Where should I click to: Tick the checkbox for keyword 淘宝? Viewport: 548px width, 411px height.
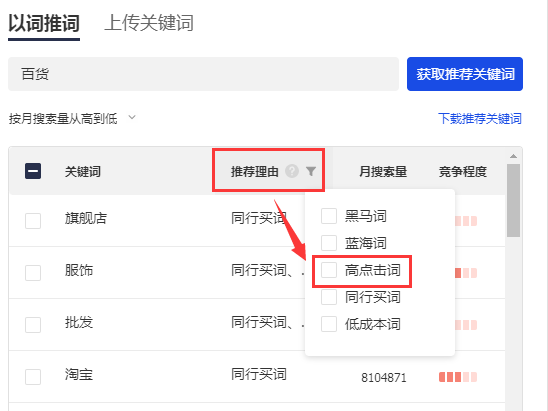[33, 377]
